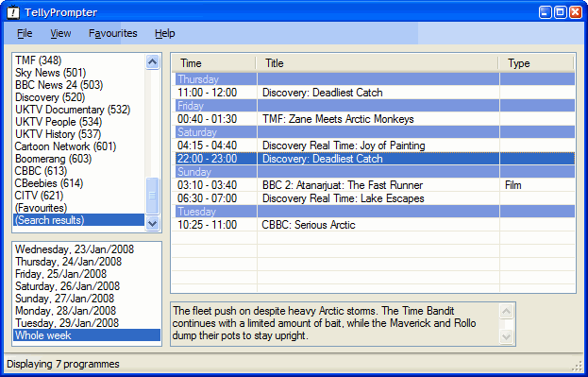This screenshot has height=377, width=588.
Task: Select Sky News (501) channel
Action: pyautogui.click(x=78, y=73)
